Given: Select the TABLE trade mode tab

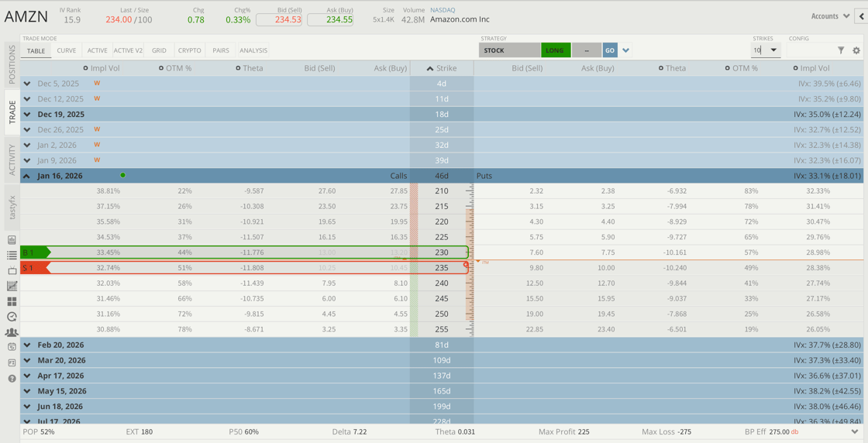Looking at the screenshot, I should click(x=36, y=50).
